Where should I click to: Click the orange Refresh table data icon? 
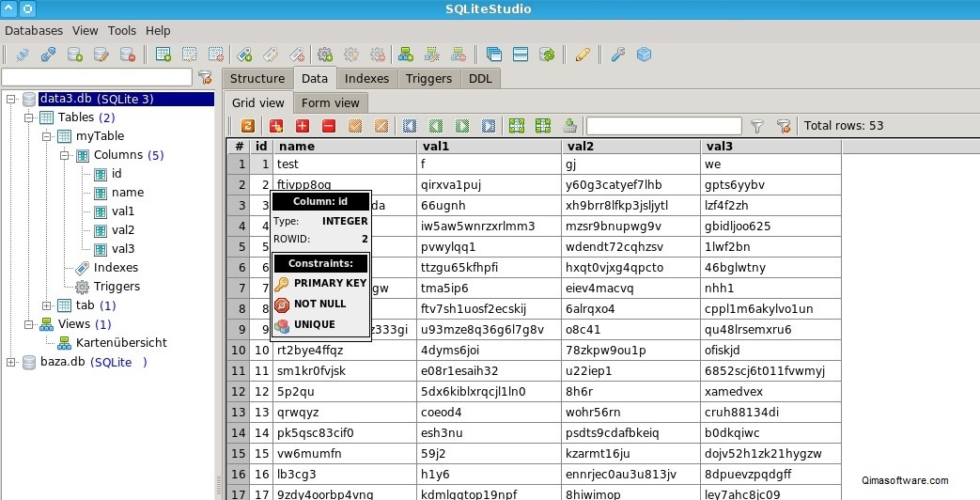coord(248,126)
